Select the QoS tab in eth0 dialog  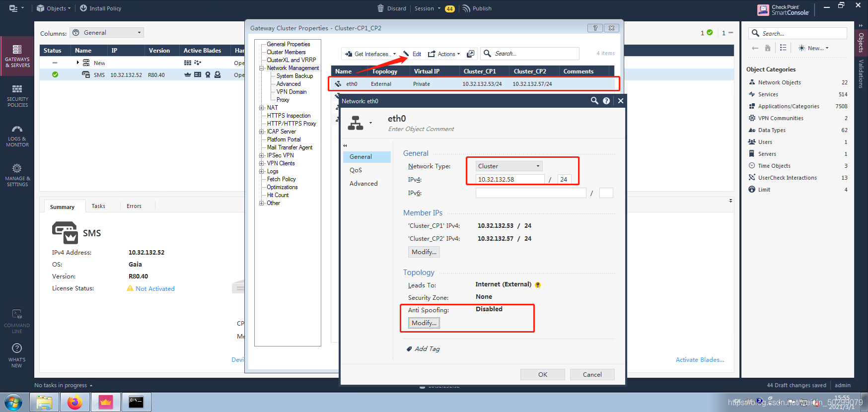click(x=366, y=170)
